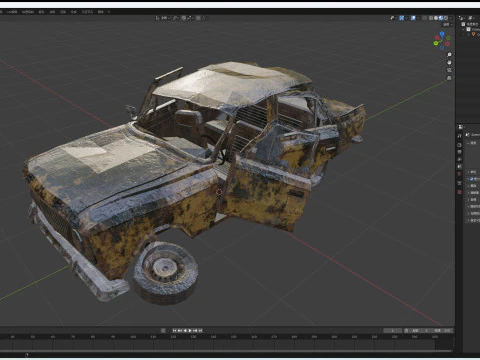Play the animation forward
The width and height of the screenshot is (480, 360).
click(190, 330)
